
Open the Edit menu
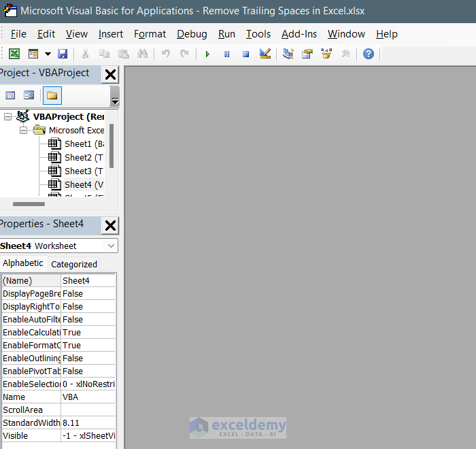click(46, 34)
